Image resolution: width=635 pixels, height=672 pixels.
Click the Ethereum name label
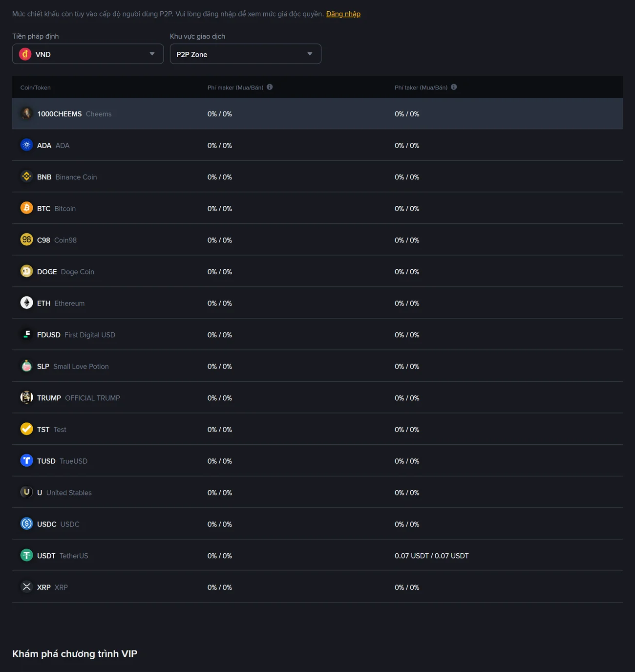[x=69, y=303]
